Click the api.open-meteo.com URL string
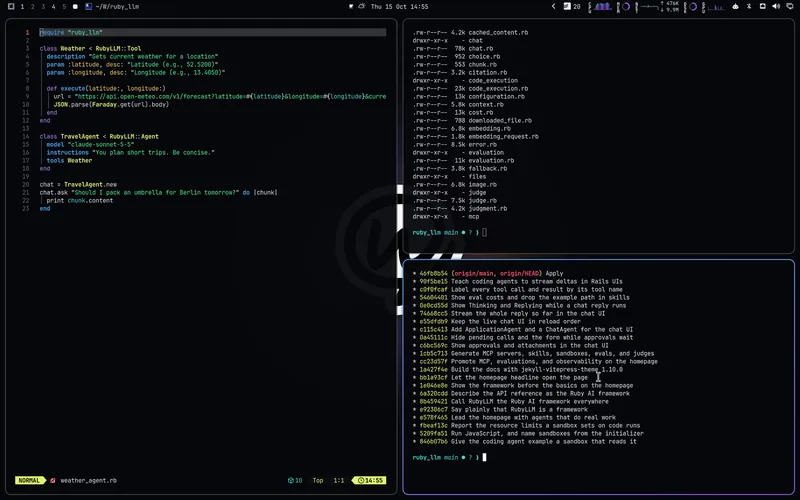This screenshot has height=500, width=800. [230, 96]
